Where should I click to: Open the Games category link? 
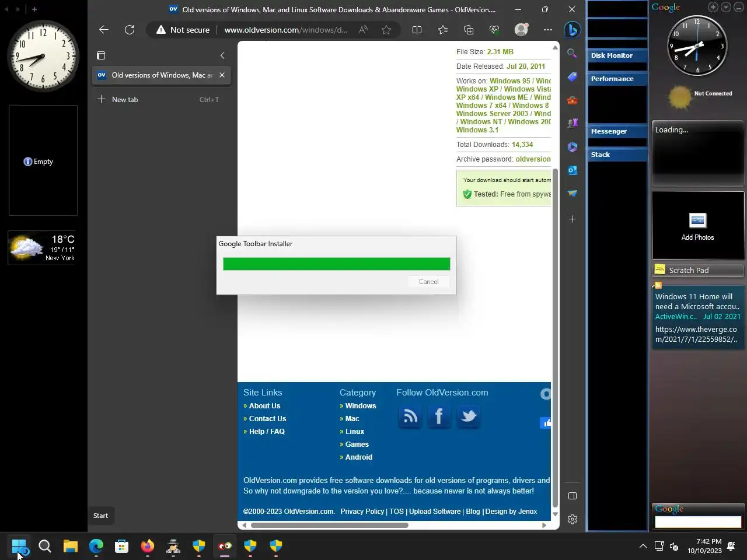[x=357, y=444]
